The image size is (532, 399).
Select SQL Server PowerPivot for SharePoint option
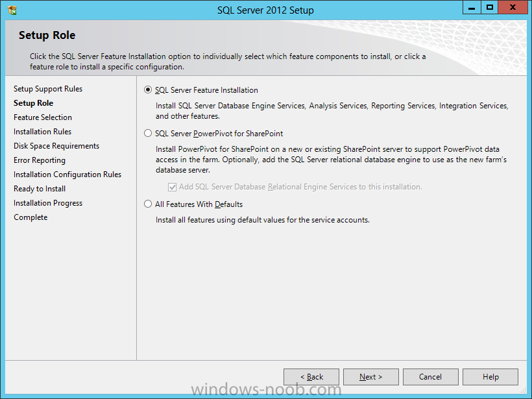pyautogui.click(x=147, y=134)
